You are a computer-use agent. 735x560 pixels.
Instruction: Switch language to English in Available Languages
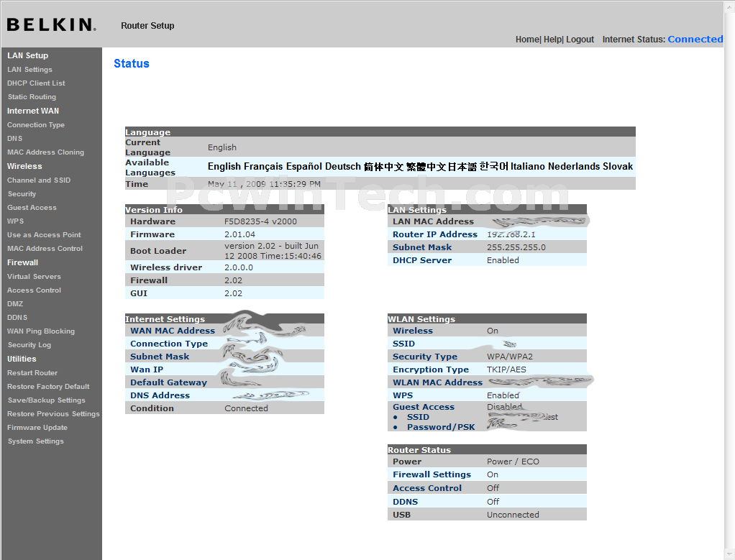(x=224, y=166)
